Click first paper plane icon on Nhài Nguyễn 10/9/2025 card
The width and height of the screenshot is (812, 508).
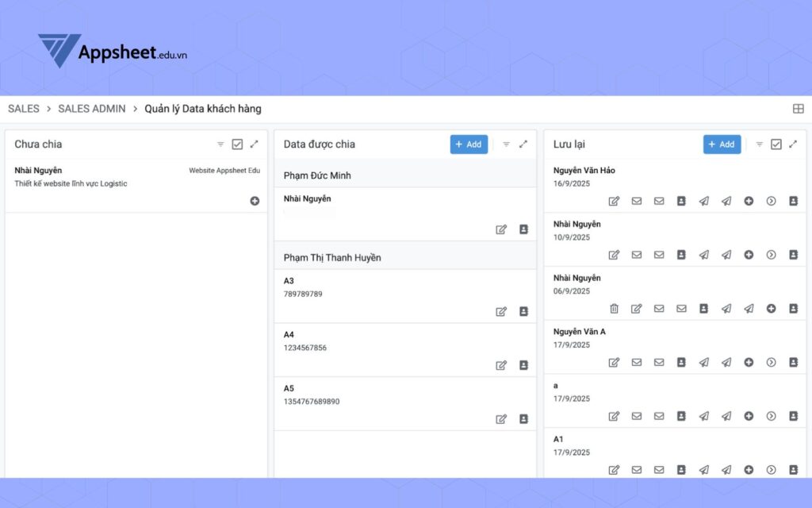pyautogui.click(x=703, y=255)
